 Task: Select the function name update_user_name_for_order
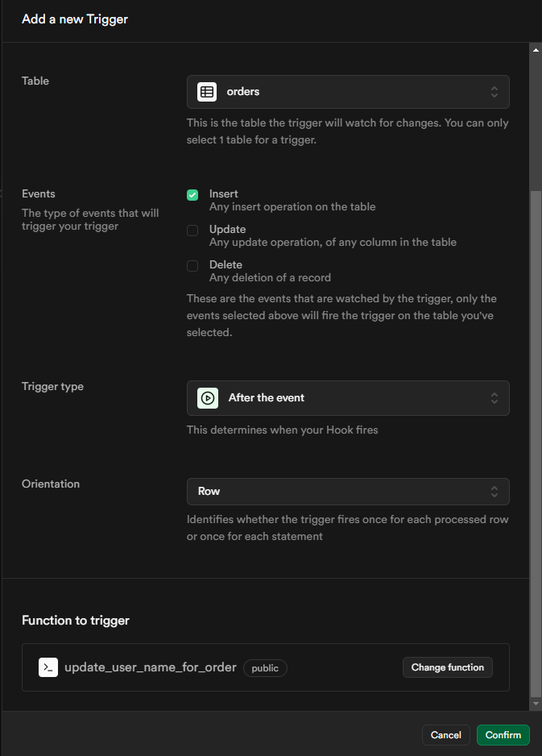click(150, 667)
